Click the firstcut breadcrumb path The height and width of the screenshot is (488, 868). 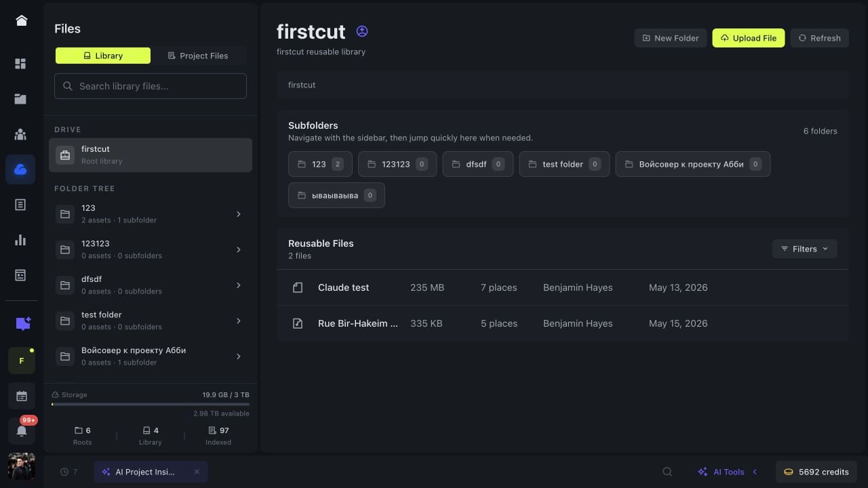[x=302, y=85]
